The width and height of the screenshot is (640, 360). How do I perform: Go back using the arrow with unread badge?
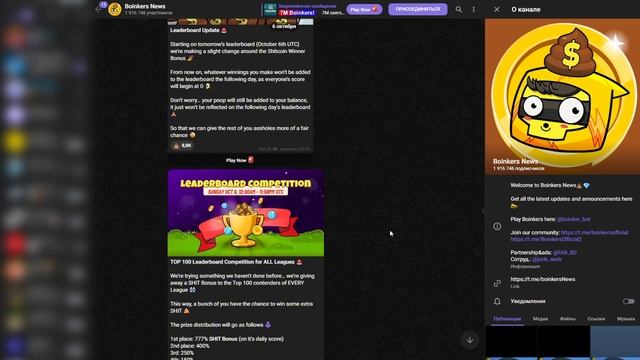point(99,8)
